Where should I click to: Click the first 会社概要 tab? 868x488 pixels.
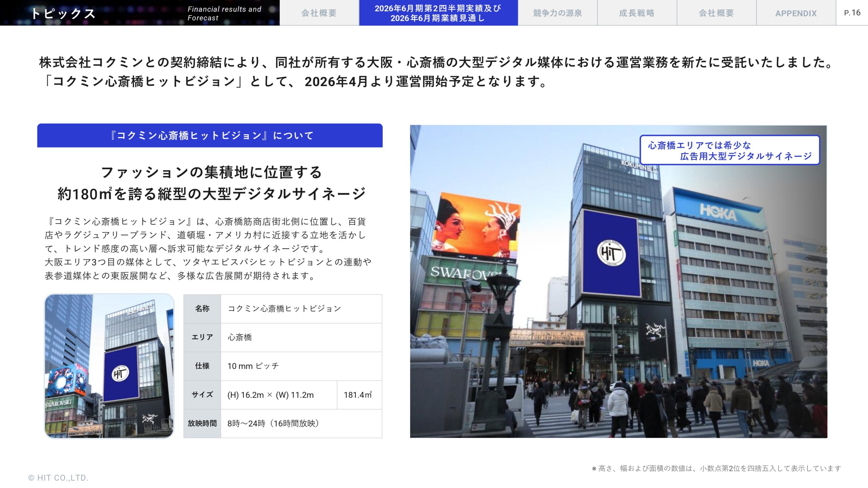point(319,14)
